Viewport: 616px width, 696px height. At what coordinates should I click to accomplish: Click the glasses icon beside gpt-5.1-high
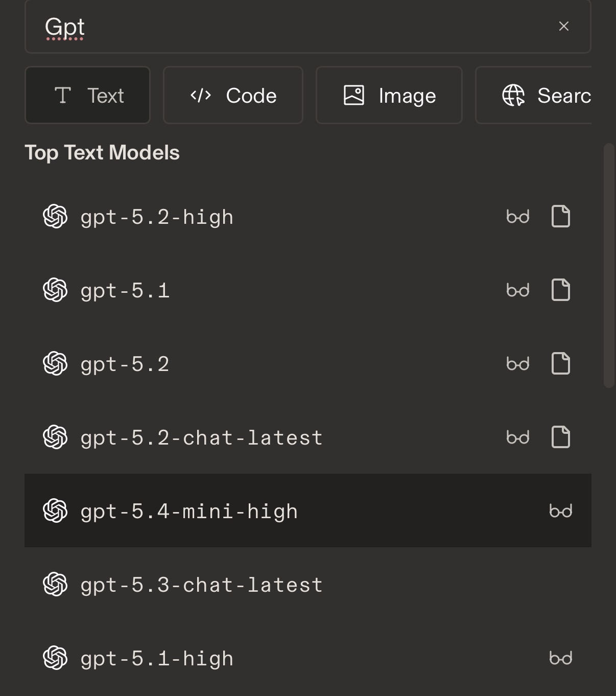click(561, 658)
